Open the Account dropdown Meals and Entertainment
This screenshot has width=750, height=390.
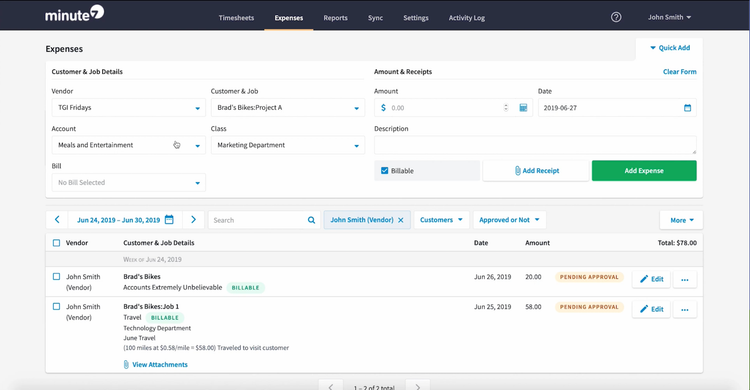coord(129,145)
